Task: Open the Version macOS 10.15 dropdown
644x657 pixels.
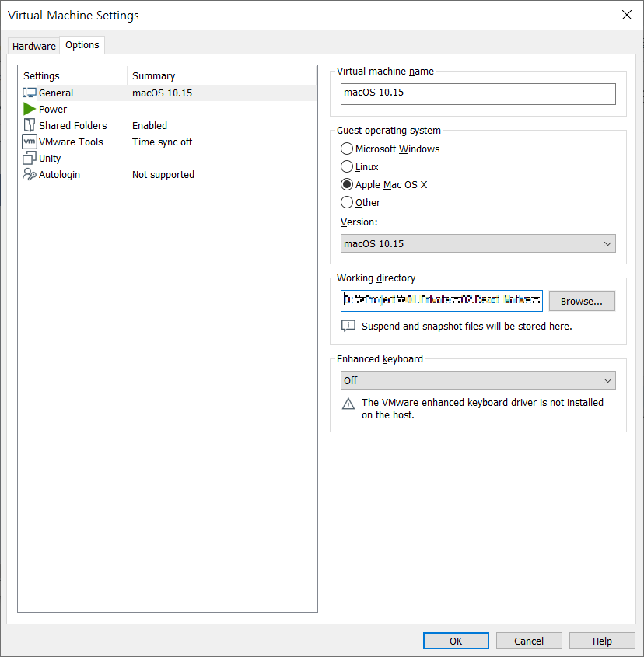Action: (478, 243)
